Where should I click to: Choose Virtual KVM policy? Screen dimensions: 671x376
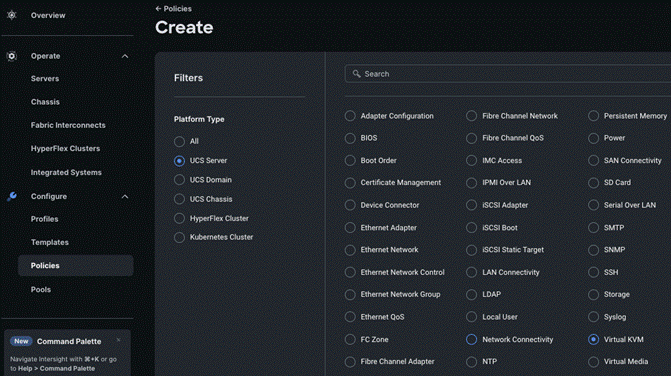pyautogui.click(x=593, y=339)
